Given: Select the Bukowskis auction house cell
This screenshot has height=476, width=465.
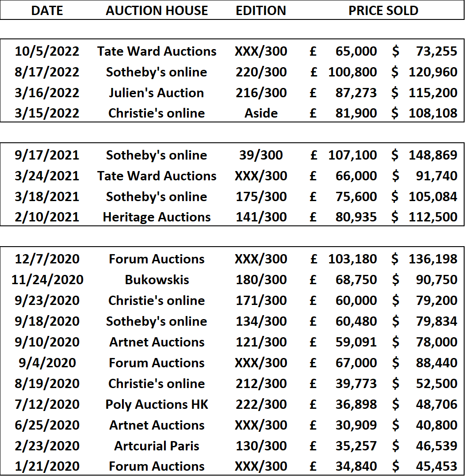Looking at the screenshot, I should pyautogui.click(x=156, y=280).
